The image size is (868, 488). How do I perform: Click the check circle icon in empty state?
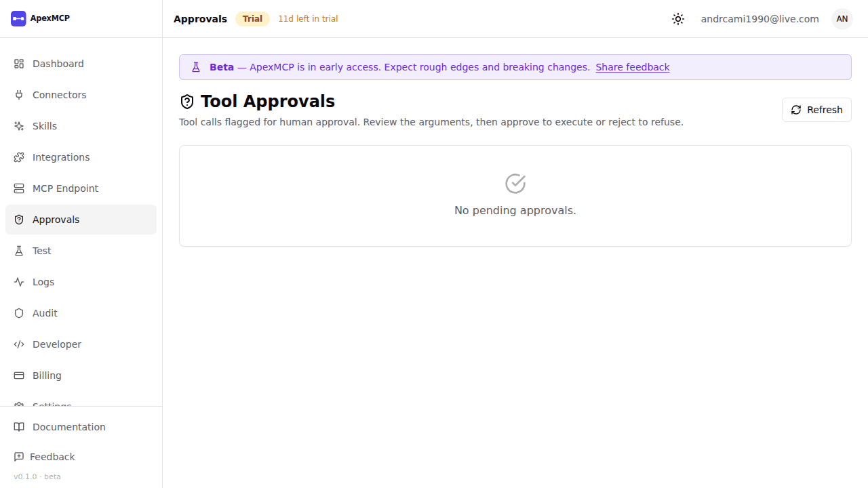[x=515, y=184]
